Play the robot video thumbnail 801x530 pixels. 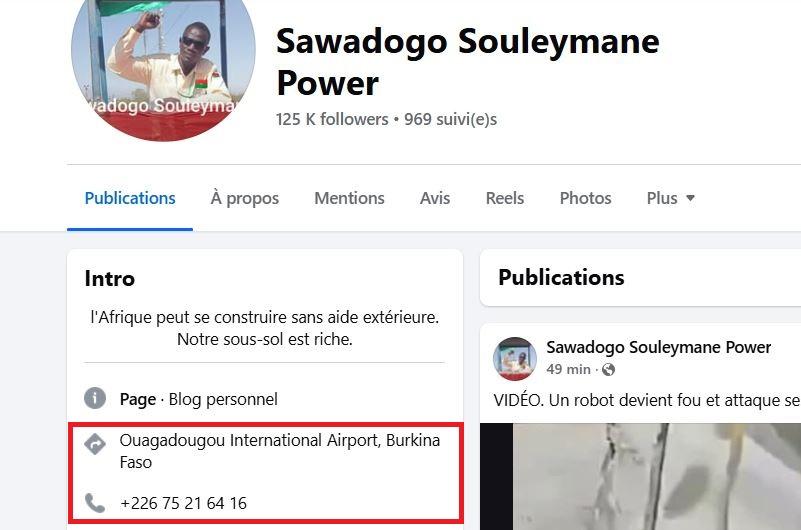coord(641,476)
